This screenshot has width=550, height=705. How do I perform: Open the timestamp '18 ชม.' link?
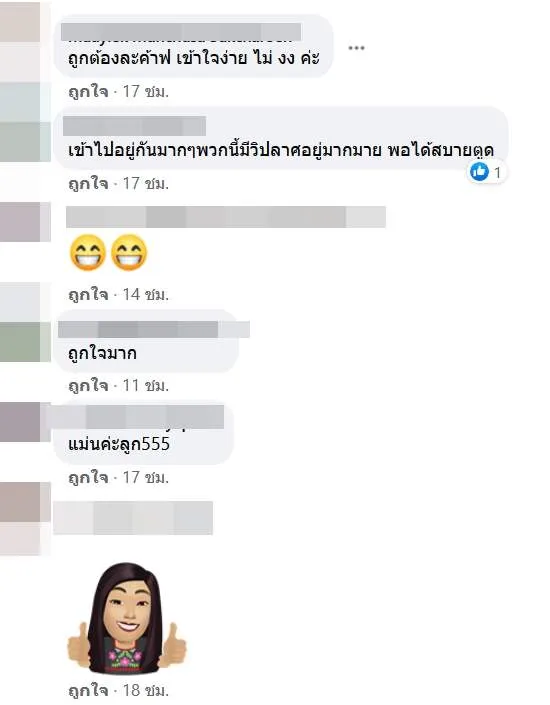click(x=146, y=691)
